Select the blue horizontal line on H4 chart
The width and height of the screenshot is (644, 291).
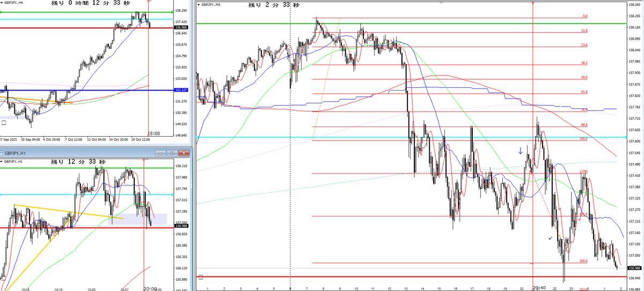86,90
